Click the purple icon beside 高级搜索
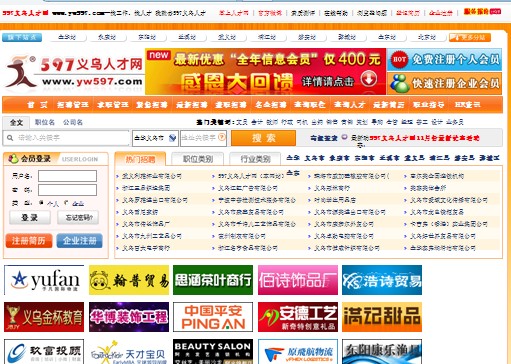This screenshot has height=364, width=511. click(344, 137)
